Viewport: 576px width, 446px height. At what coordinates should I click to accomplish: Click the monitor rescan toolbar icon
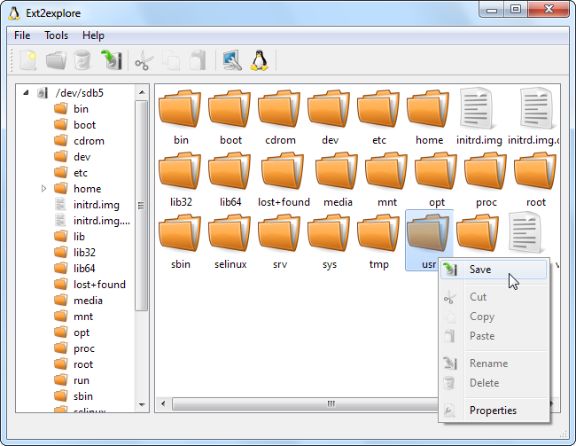click(x=232, y=60)
